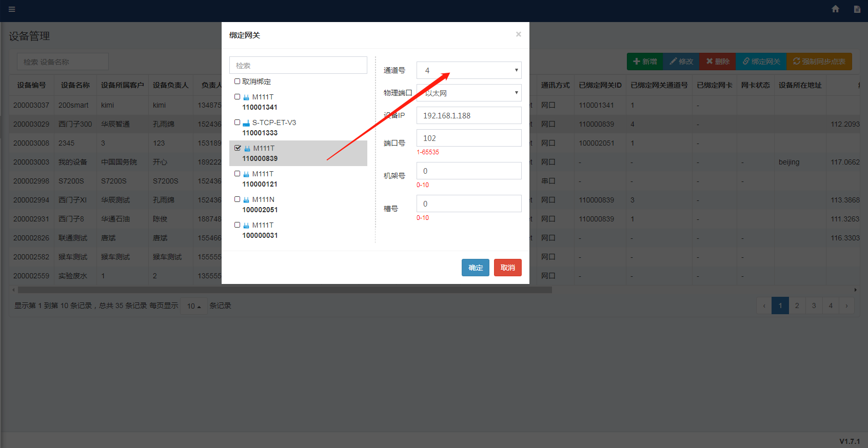Go to page 4 of records
The width and height of the screenshot is (868, 448).
click(x=831, y=306)
